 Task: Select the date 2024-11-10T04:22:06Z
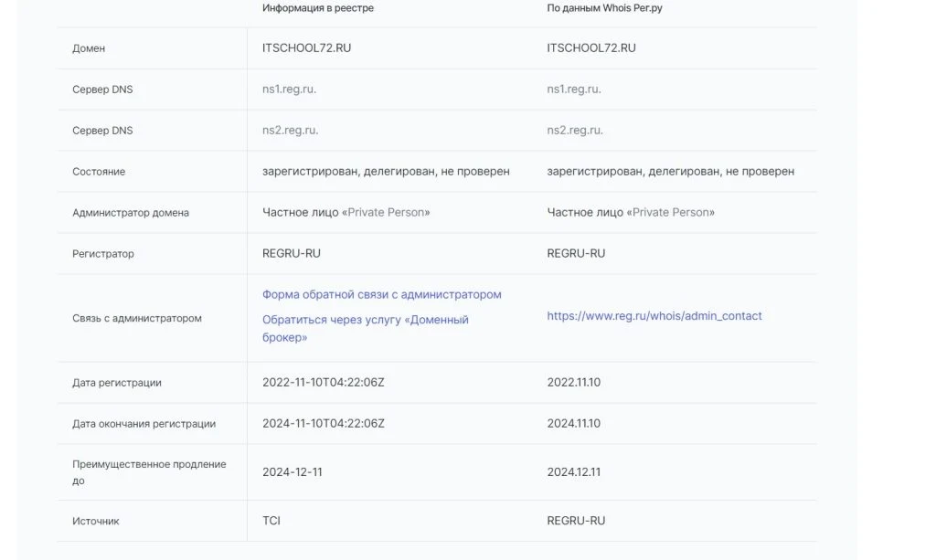324,424
